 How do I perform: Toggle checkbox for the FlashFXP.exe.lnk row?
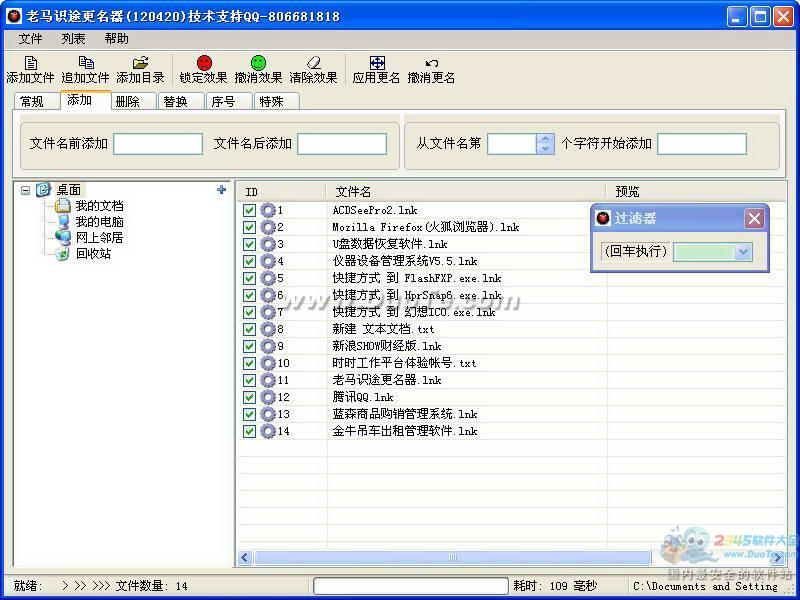[x=249, y=278]
